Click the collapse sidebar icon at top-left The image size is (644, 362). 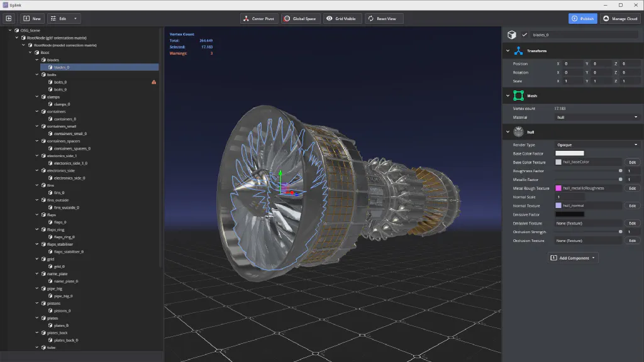pyautogui.click(x=9, y=19)
